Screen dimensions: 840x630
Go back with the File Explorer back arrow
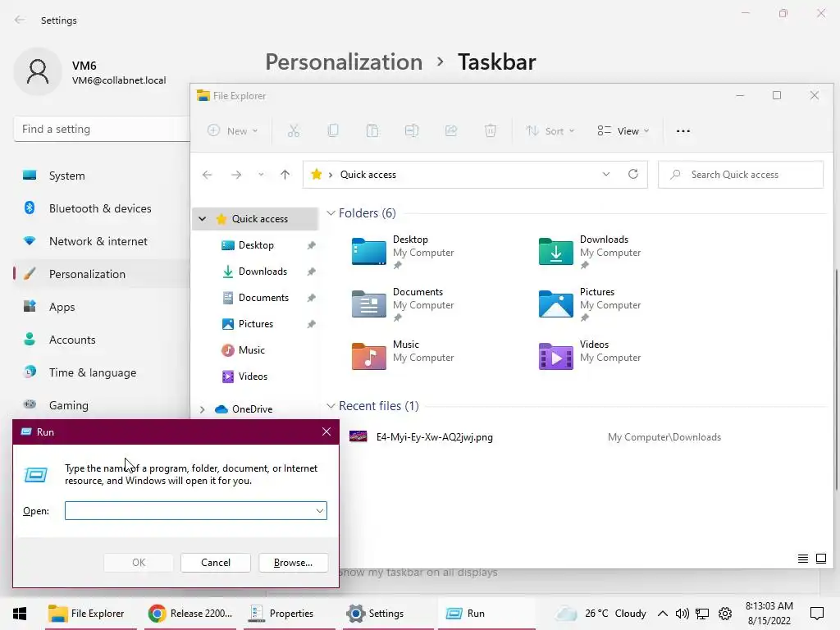click(x=208, y=175)
